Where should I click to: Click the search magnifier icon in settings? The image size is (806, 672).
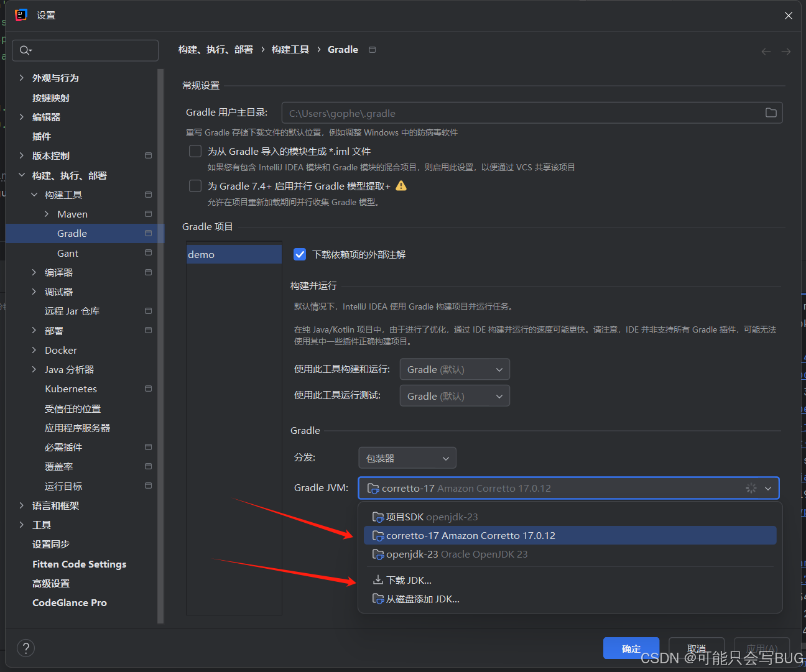[24, 50]
